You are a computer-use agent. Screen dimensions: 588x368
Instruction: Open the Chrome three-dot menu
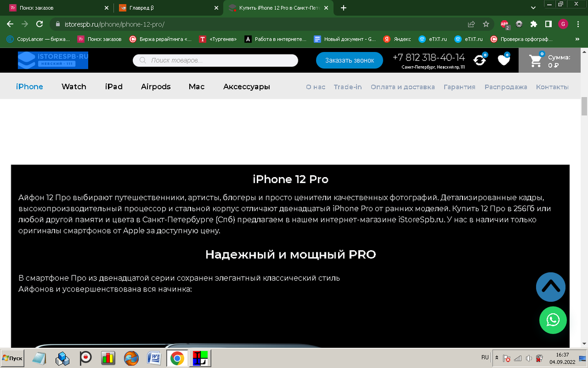(578, 24)
